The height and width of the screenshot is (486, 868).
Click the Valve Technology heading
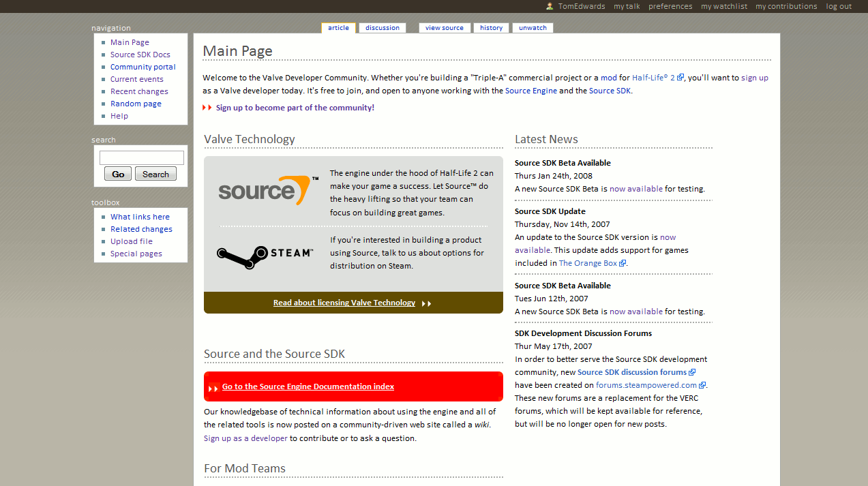tap(250, 139)
